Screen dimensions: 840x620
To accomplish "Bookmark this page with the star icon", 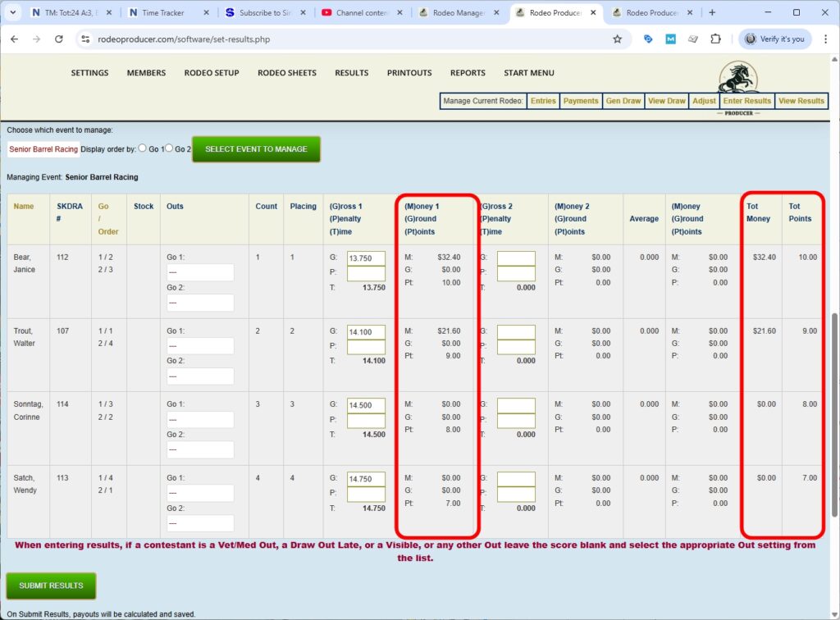I will (617, 39).
